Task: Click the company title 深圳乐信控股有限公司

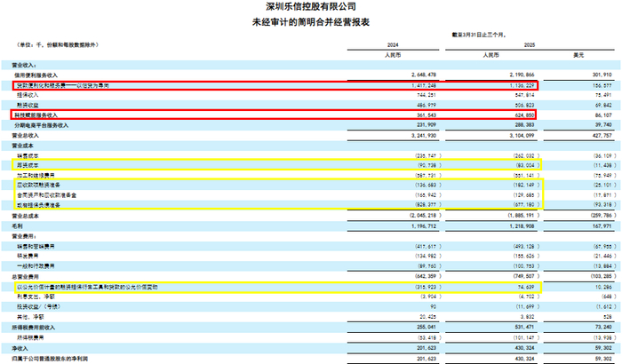Action: point(311,6)
